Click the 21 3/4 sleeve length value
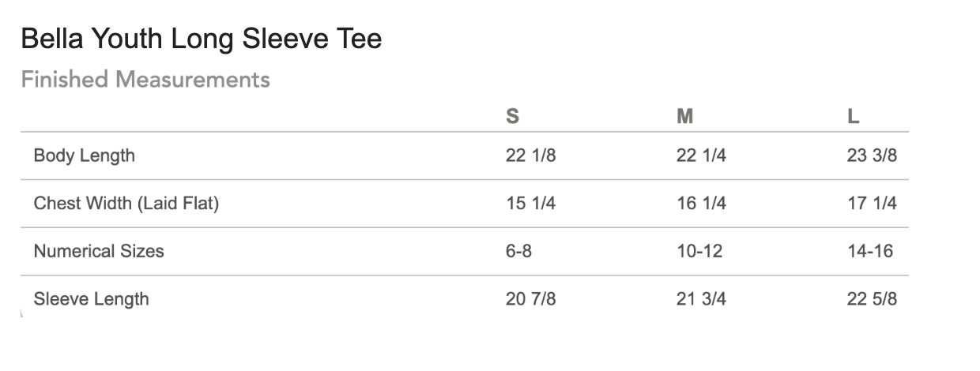Image resolution: width=980 pixels, height=371 pixels. coord(701,299)
